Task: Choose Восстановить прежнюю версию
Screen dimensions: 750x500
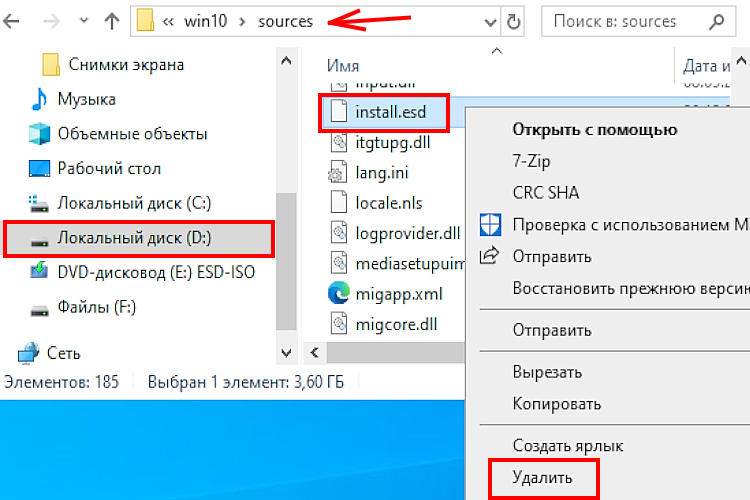Action: [631, 289]
